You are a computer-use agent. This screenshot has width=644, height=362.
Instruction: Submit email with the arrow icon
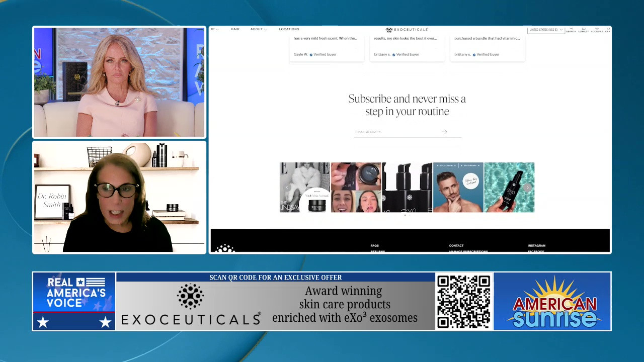click(x=444, y=132)
